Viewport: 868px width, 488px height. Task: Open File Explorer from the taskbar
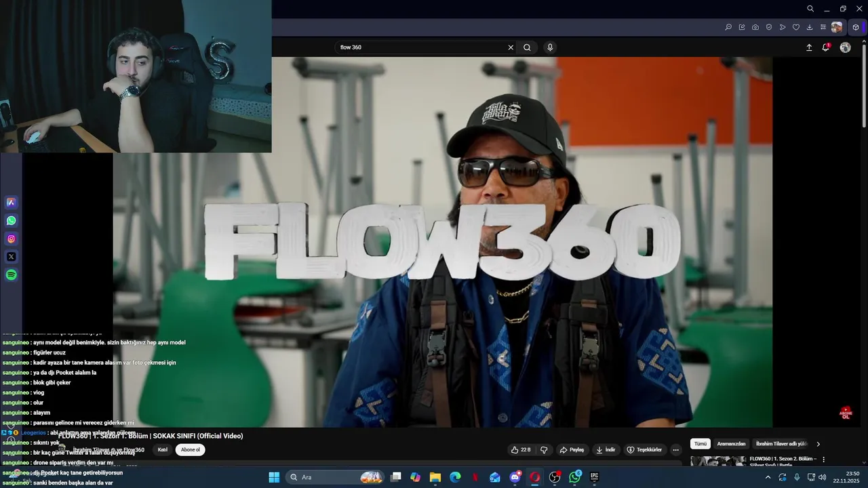pos(435,477)
